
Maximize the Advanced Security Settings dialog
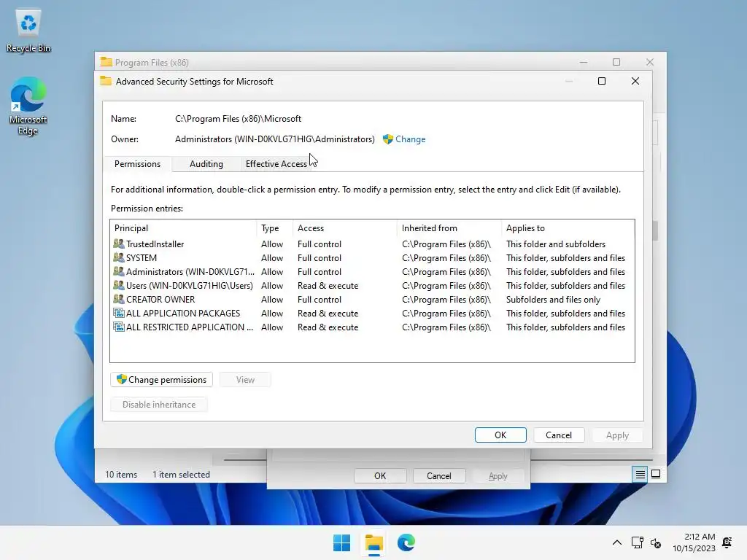tap(602, 81)
